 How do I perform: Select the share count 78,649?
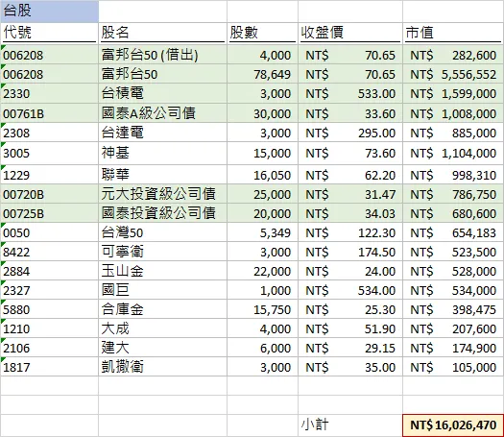tap(262, 74)
